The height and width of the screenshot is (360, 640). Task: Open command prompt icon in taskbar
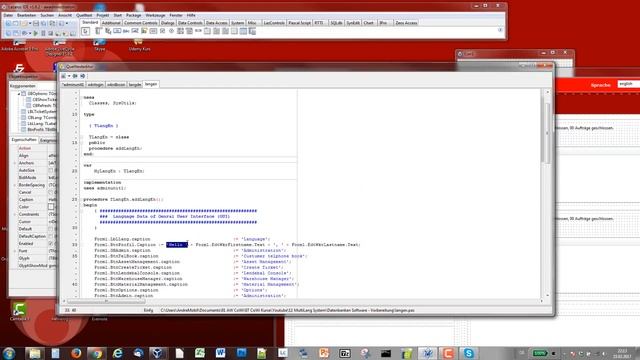386,353
